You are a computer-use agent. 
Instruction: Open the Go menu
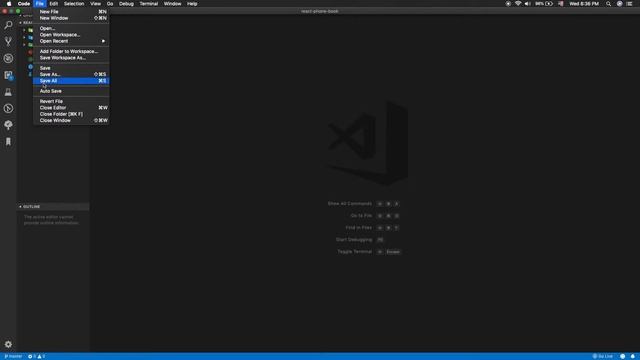tap(110, 4)
